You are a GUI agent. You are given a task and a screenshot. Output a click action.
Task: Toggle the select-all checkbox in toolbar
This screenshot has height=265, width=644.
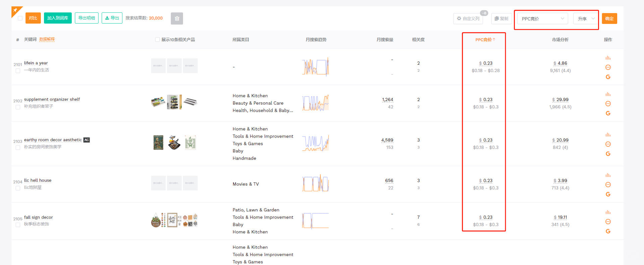[x=20, y=18]
